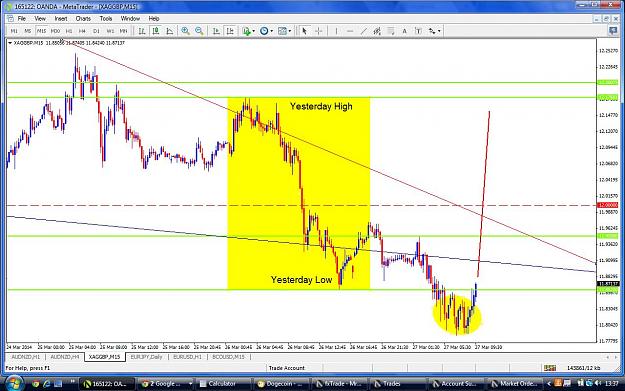Select the Text (A) tool
The height and width of the screenshot is (391, 625).
405,31
